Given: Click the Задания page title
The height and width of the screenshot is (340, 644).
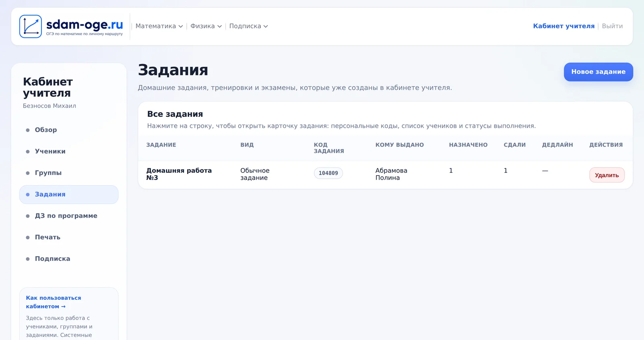Looking at the screenshot, I should click(x=173, y=70).
